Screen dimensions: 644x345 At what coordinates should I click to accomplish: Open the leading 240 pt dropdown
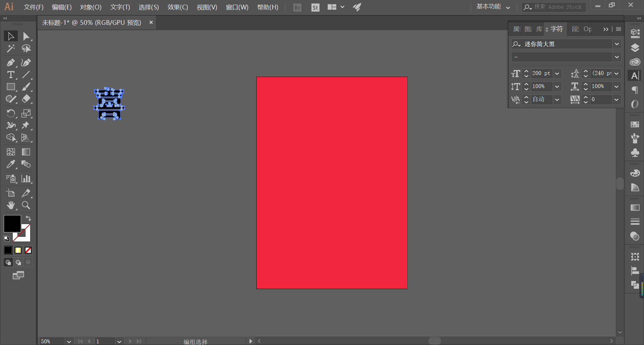pos(616,73)
